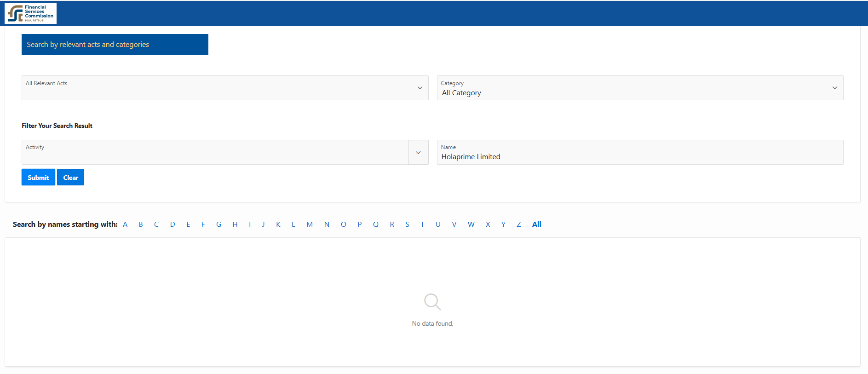Filter names starting with F
The height and width of the screenshot is (374, 868).
click(x=203, y=224)
